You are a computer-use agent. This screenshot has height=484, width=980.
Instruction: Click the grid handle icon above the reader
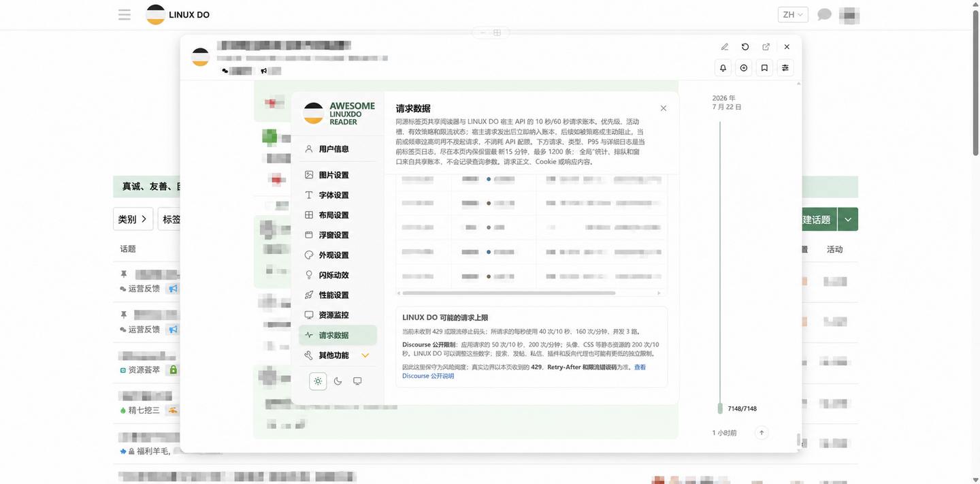(x=497, y=33)
